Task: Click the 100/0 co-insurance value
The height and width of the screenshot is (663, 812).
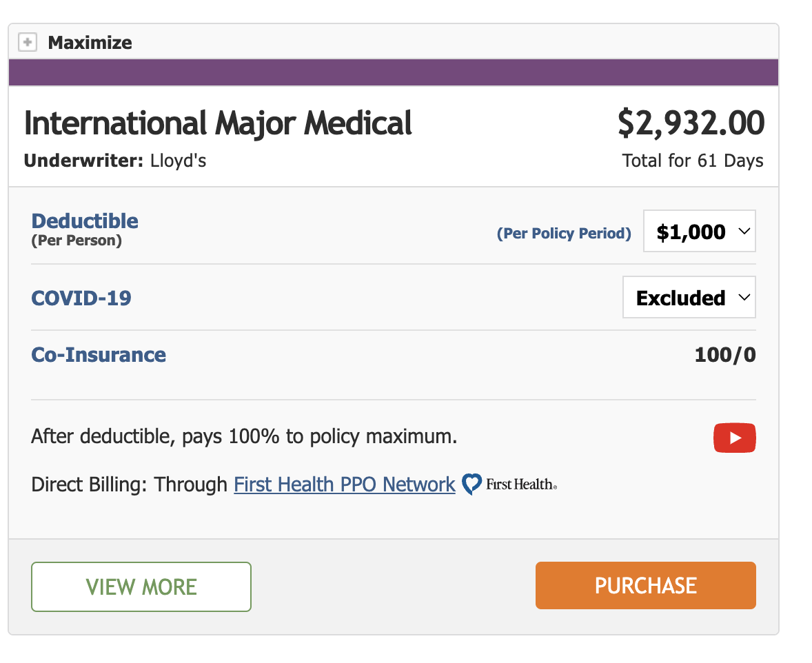Action: pyautogui.click(x=725, y=355)
